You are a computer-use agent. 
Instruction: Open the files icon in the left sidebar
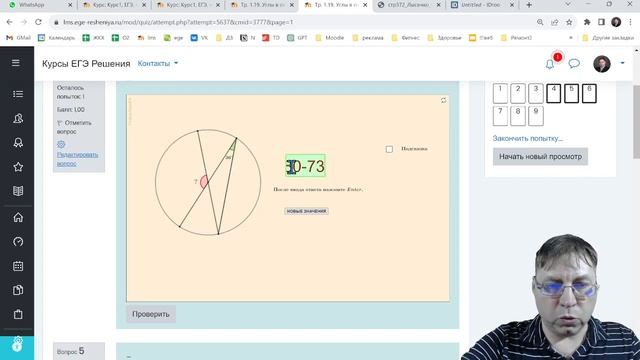coord(18,290)
